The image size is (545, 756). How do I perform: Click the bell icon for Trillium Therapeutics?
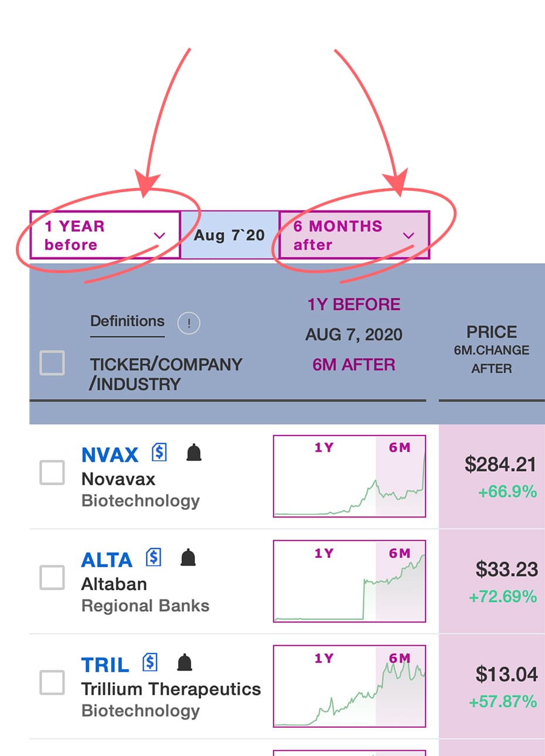(185, 663)
